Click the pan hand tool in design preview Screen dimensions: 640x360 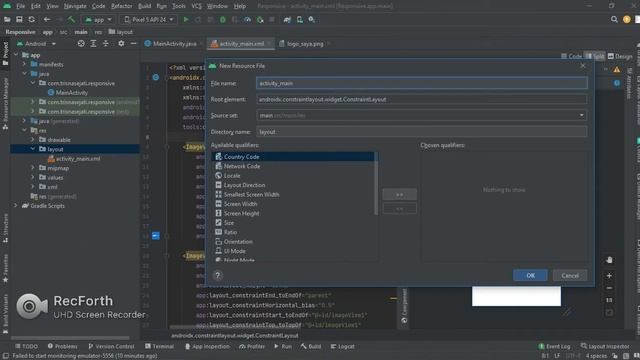609,260
